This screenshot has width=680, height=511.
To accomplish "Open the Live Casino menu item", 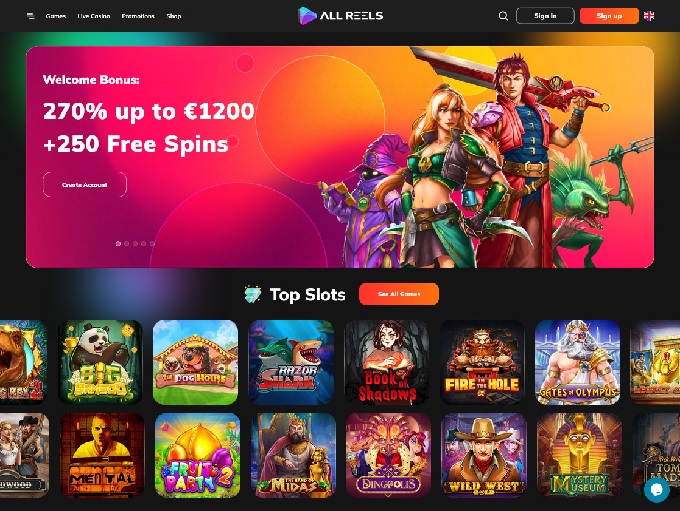I will (x=94, y=16).
